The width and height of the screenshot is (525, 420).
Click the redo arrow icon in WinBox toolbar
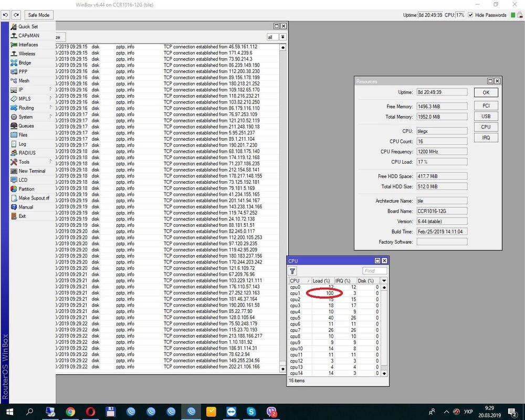coord(16,15)
